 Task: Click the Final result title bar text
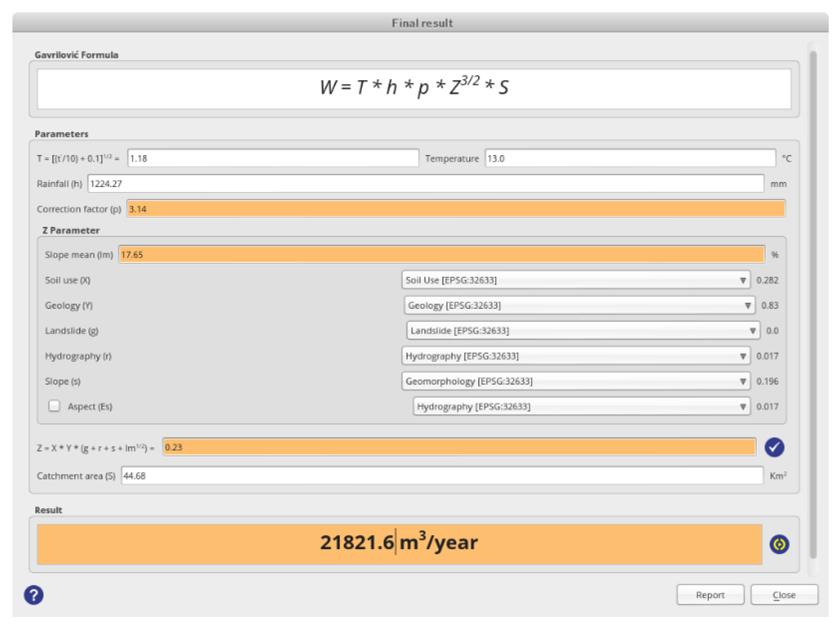tap(422, 23)
